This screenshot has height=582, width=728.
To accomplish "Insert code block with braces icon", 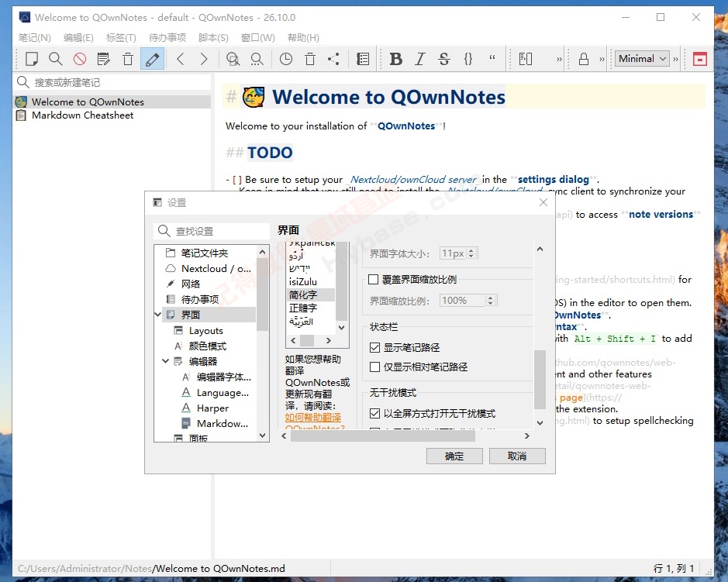I will click(468, 59).
